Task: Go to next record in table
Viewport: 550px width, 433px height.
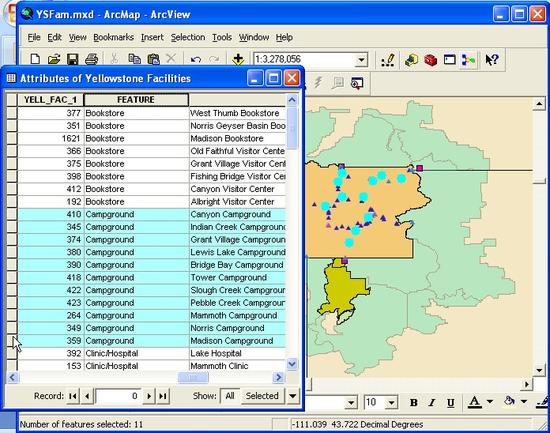Action: (x=149, y=396)
